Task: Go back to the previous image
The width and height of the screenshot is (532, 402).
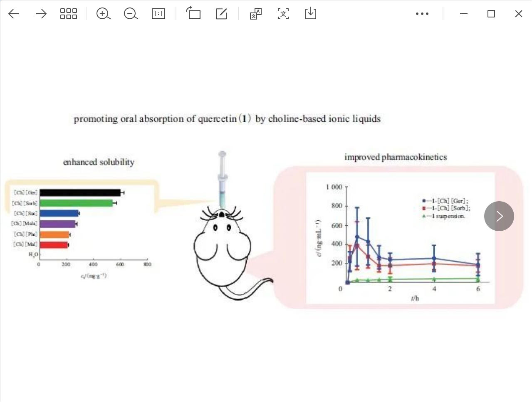Action: 14,14
